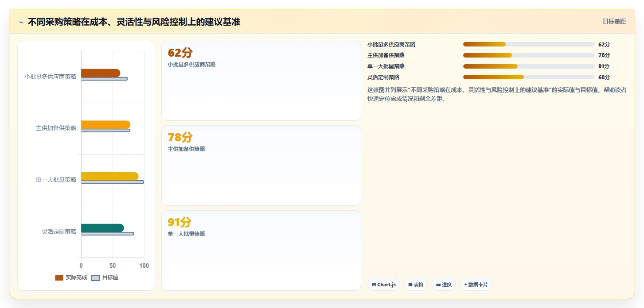
Task: Click the 灵活定制策略 progress bar
Action: [x=529, y=77]
